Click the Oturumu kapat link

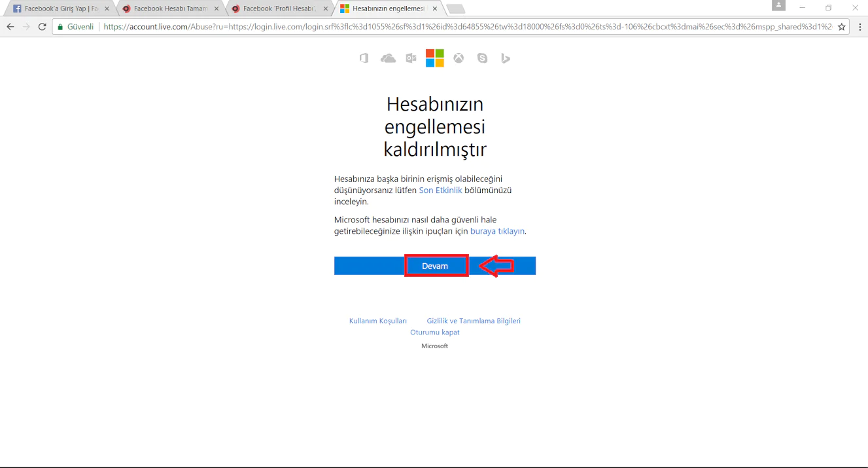pos(434,332)
